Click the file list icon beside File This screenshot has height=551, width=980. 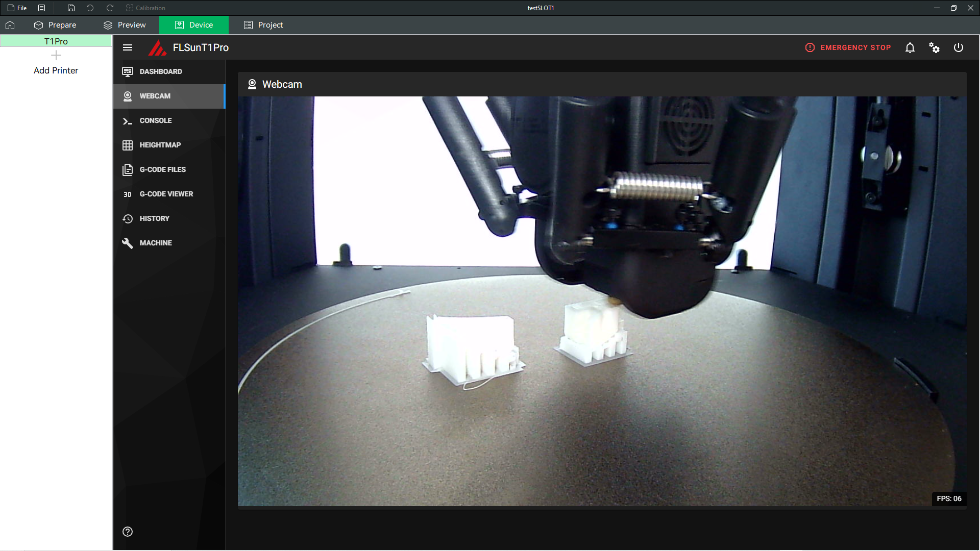pos(42,8)
